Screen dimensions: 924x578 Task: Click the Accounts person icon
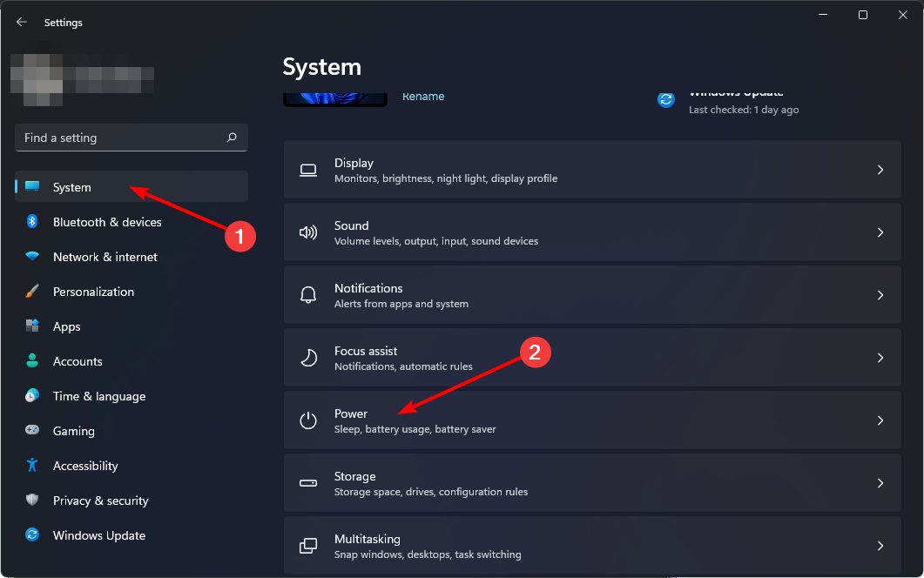pyautogui.click(x=32, y=360)
